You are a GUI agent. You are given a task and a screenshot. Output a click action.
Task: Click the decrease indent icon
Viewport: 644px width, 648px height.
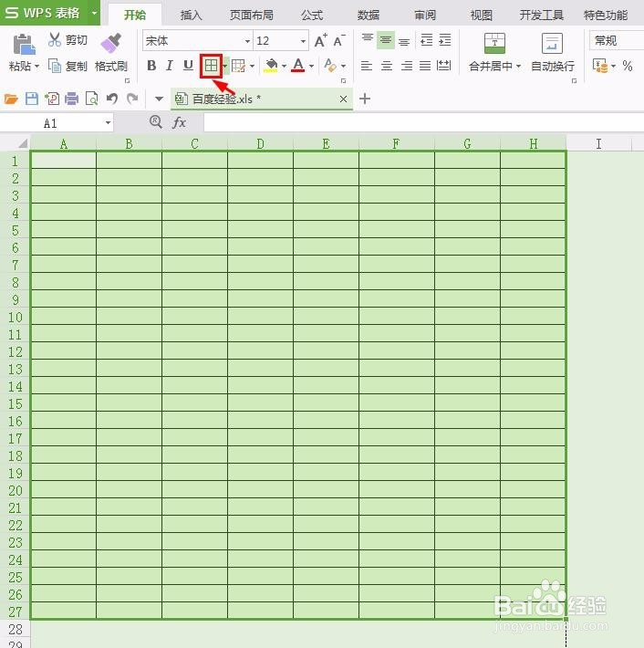click(x=426, y=40)
